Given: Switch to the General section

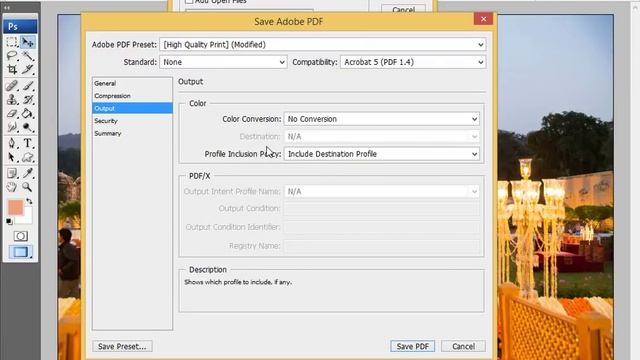Looking at the screenshot, I should (132, 83).
